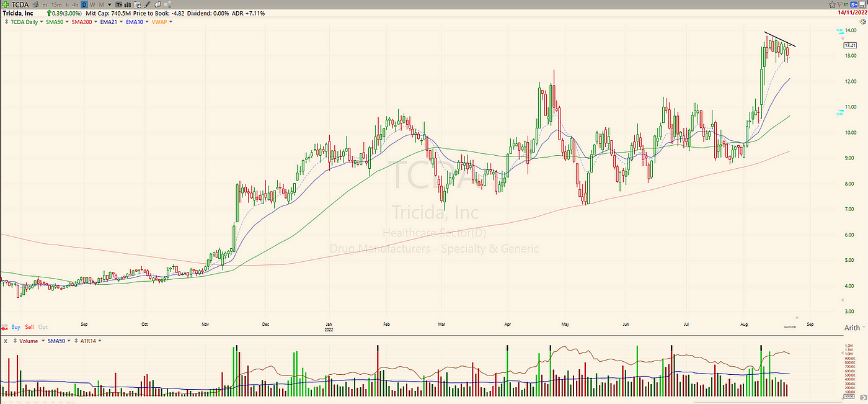The width and height of the screenshot is (868, 404).
Task: Open the SMA50 indicator dropdown
Action: pyautogui.click(x=67, y=22)
